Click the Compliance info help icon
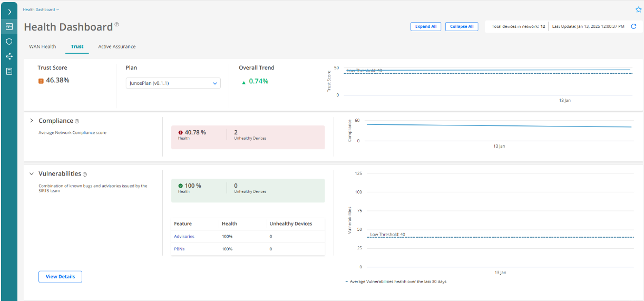The width and height of the screenshot is (644, 301). click(x=77, y=121)
